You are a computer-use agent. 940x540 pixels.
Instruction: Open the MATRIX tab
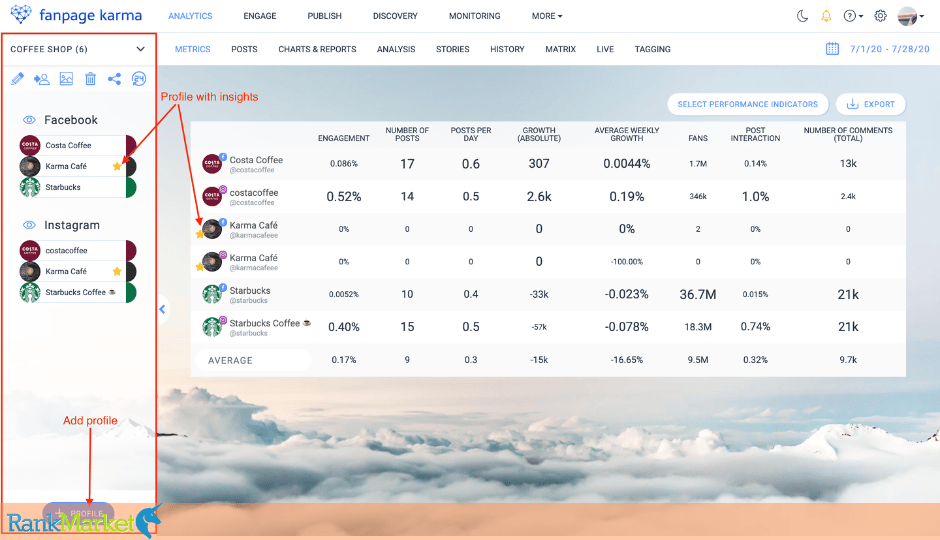(x=561, y=49)
